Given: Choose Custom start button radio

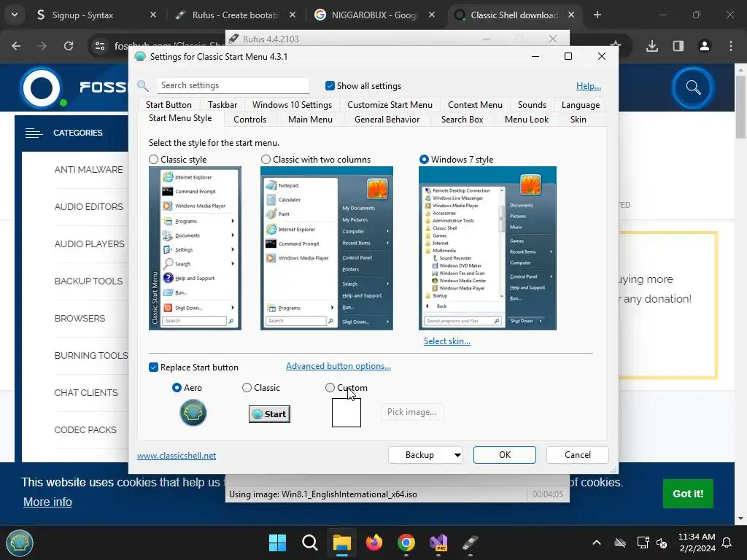Looking at the screenshot, I should (x=330, y=388).
